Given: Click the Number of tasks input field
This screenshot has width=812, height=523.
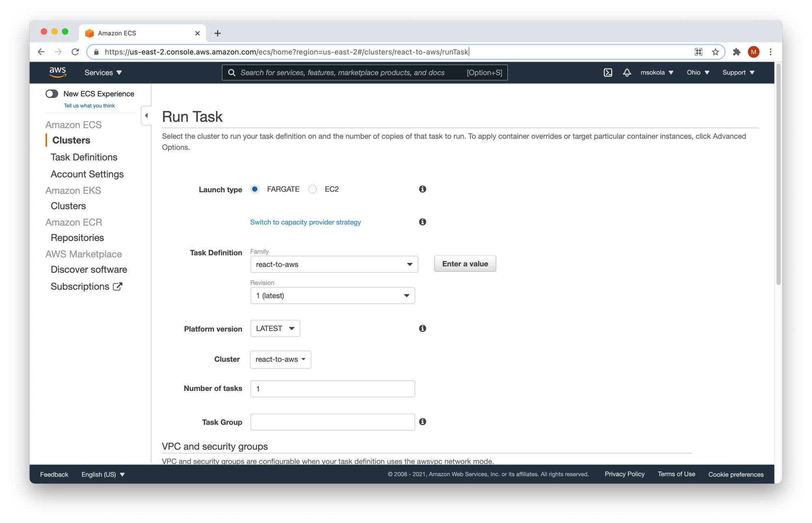Looking at the screenshot, I should click(x=332, y=389).
